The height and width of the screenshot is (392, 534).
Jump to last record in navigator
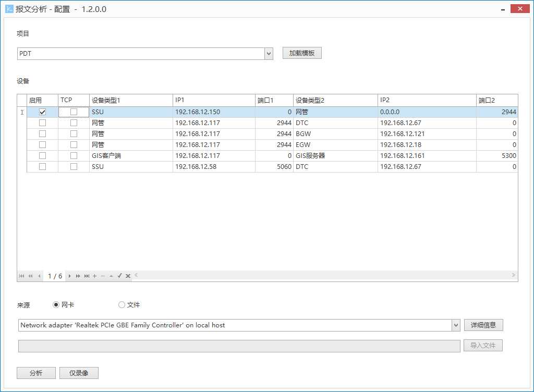pyautogui.click(x=87, y=276)
